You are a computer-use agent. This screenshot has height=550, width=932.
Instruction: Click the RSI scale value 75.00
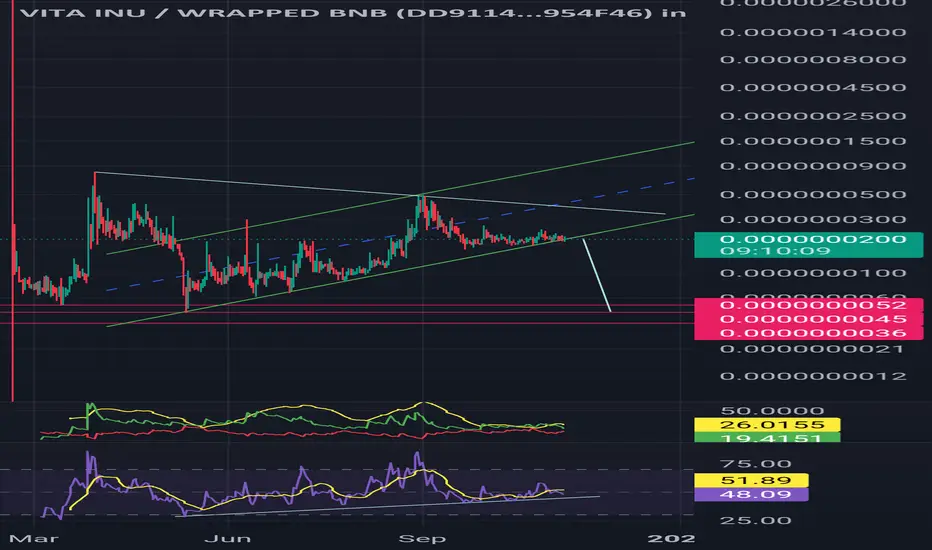pos(755,464)
